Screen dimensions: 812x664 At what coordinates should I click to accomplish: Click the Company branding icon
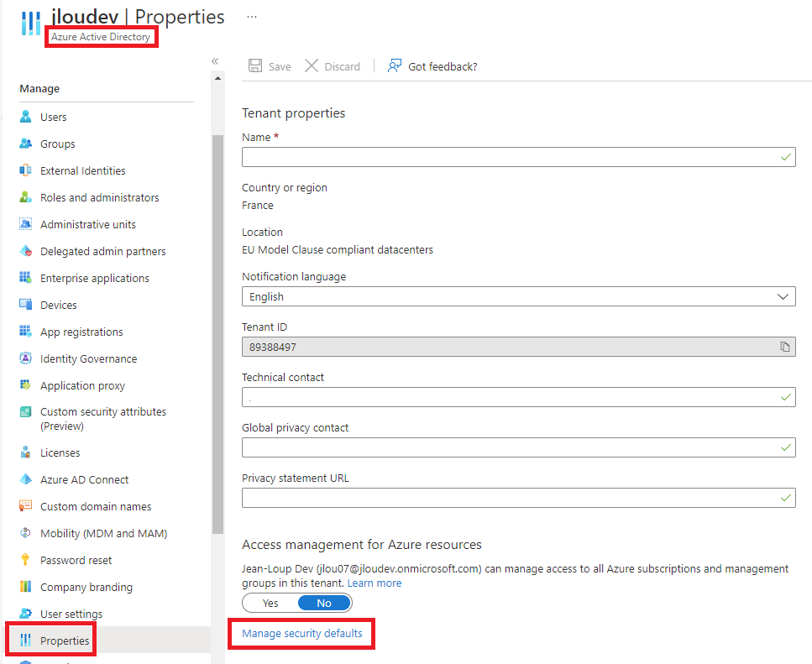[x=25, y=587]
